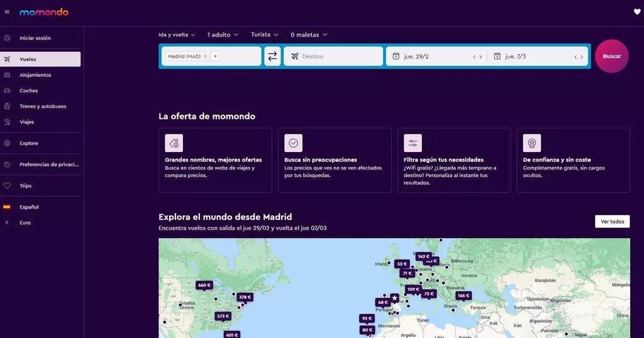Click the price tag offers icon
The image size is (644, 338).
(174, 143)
